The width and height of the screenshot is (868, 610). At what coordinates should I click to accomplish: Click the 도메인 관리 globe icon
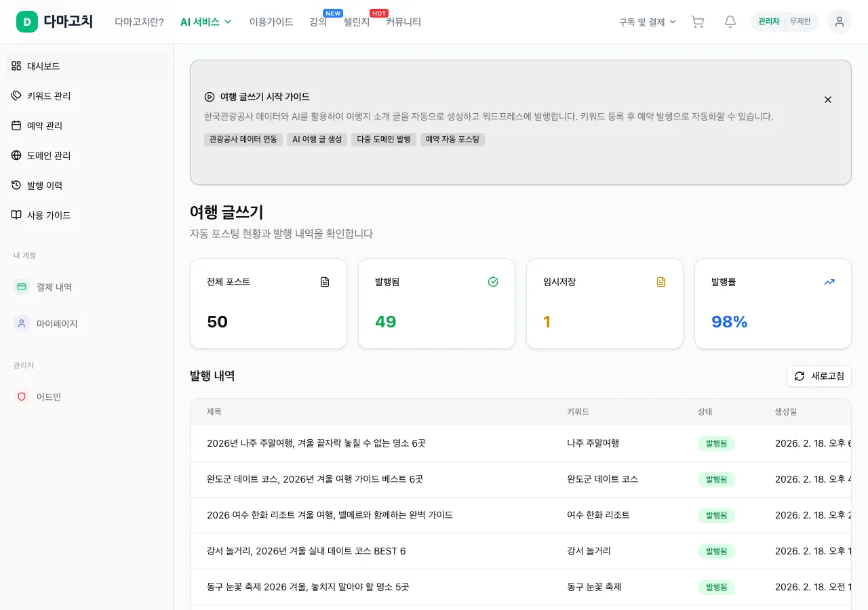pos(16,155)
